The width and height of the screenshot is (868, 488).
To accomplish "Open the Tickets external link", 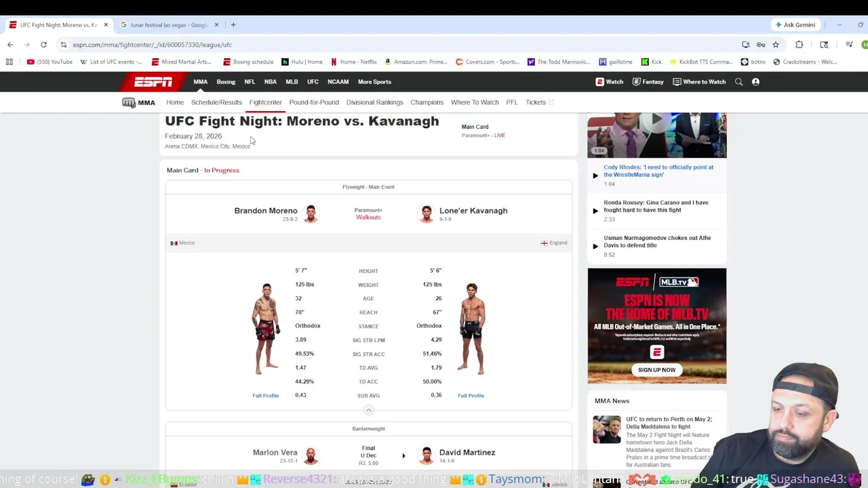I will click(x=540, y=102).
